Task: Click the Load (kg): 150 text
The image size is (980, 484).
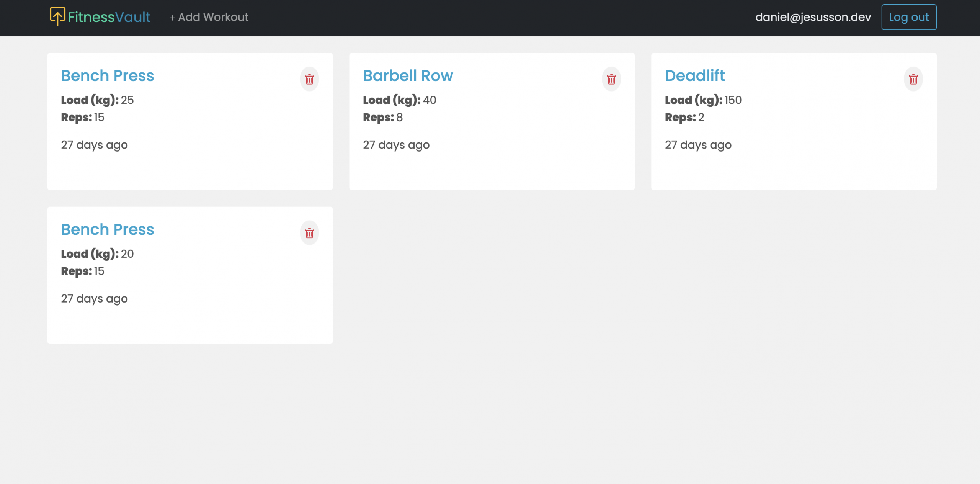Action: pos(703,100)
